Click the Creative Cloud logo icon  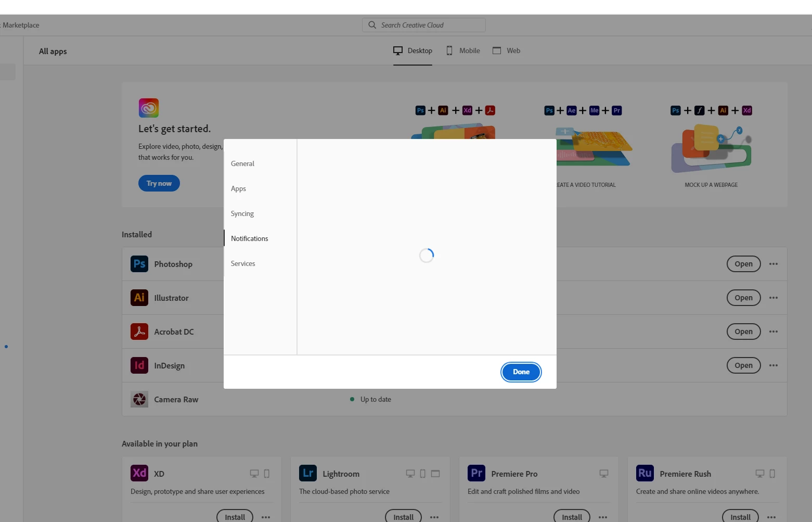(x=149, y=108)
